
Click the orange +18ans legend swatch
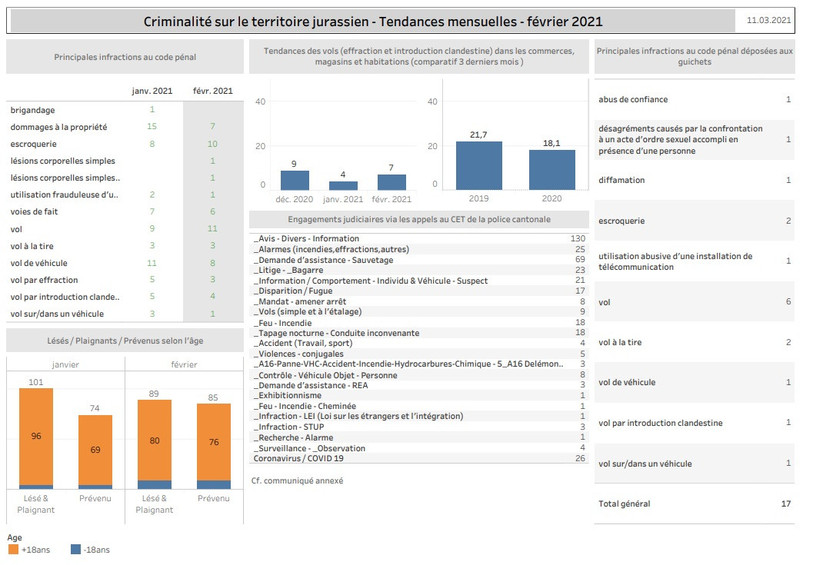click(x=13, y=549)
